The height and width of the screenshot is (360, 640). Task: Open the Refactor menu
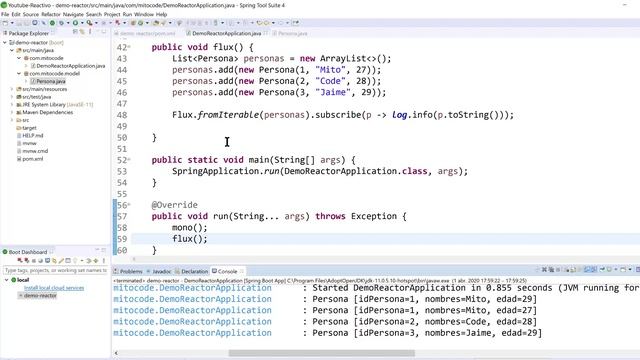[x=51, y=14]
